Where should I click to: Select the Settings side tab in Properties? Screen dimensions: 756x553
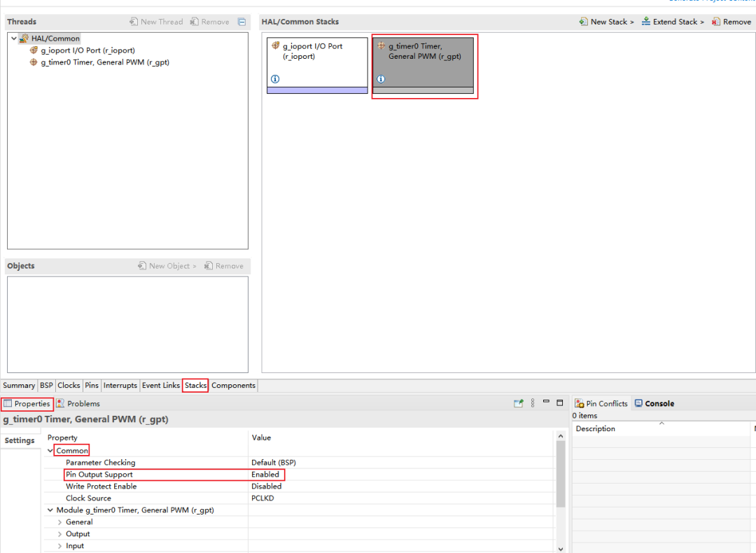coord(20,441)
